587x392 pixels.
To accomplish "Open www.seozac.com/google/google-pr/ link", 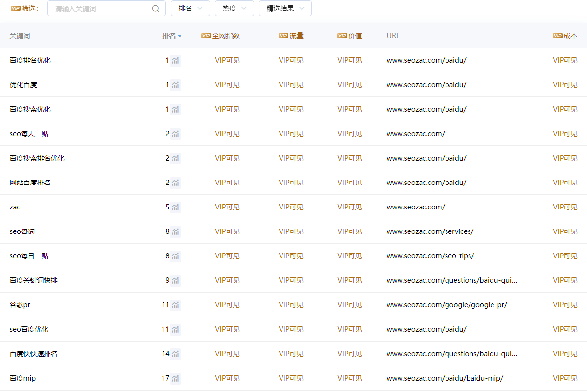I will coord(446,305).
